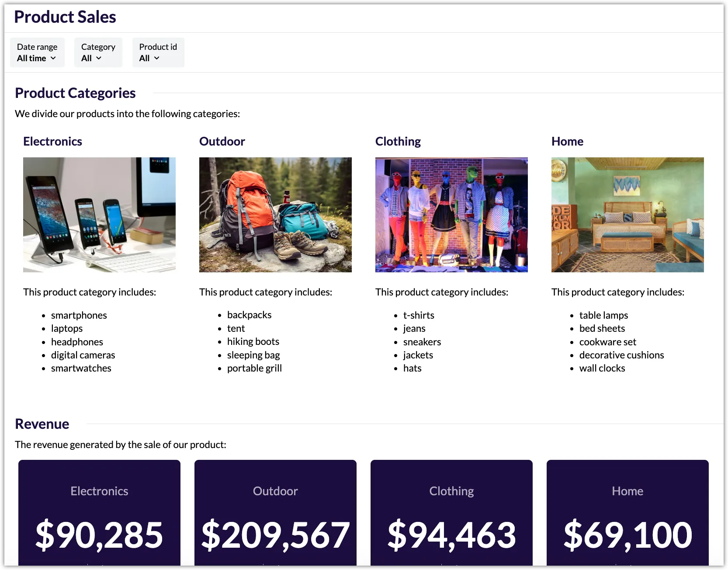Click the Product Sales page title

point(65,17)
